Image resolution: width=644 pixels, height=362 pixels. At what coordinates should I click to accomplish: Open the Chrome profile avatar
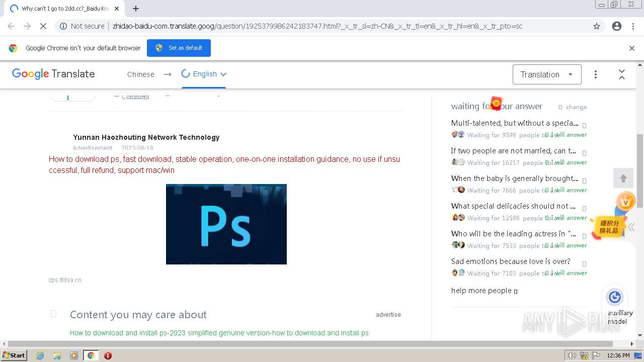tap(617, 26)
